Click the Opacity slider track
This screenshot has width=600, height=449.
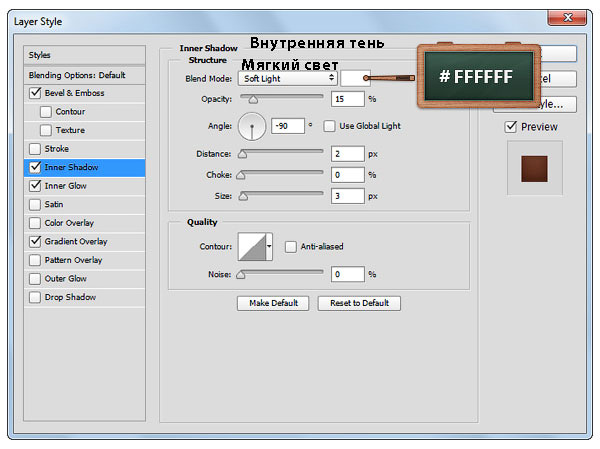280,99
